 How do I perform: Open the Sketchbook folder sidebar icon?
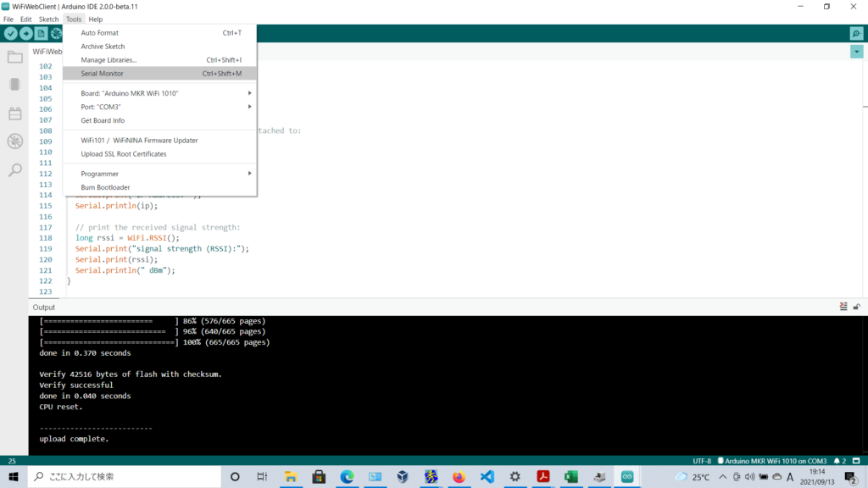pos(15,57)
